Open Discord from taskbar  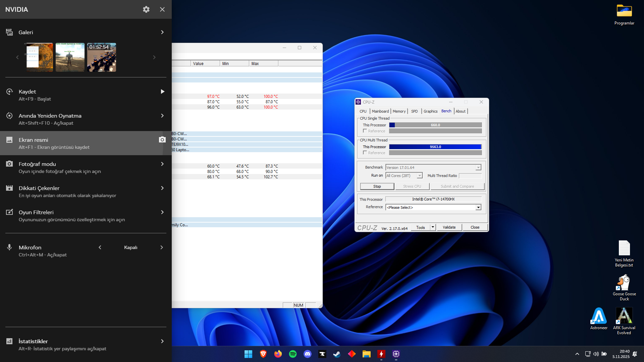(x=308, y=354)
